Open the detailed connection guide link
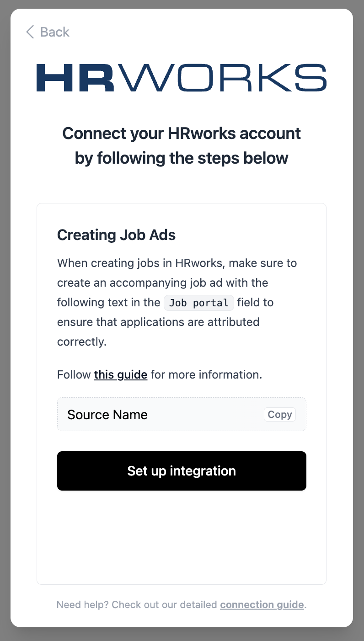364x641 pixels. click(x=262, y=605)
